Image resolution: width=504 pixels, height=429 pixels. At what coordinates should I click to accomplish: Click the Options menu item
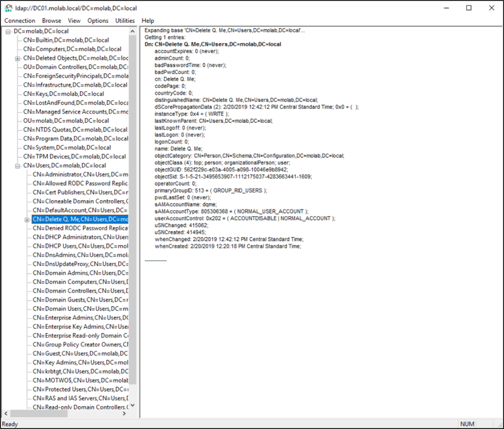pos(97,21)
